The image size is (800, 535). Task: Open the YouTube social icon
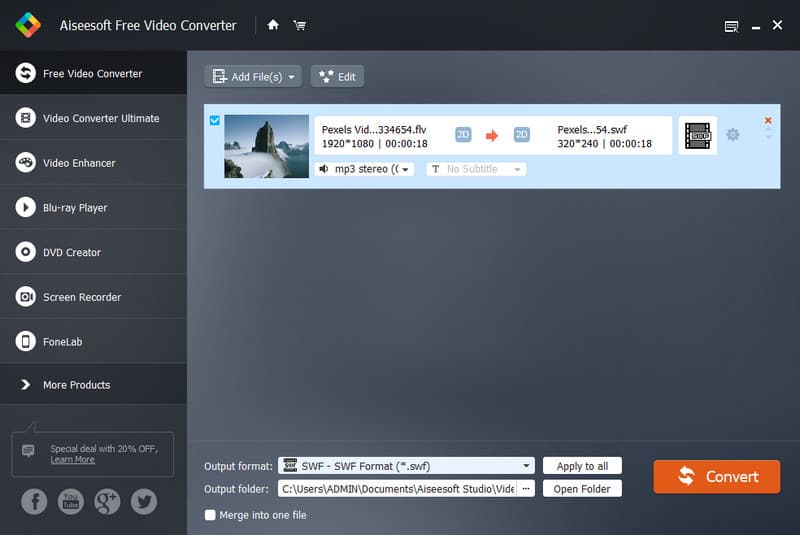click(70, 501)
